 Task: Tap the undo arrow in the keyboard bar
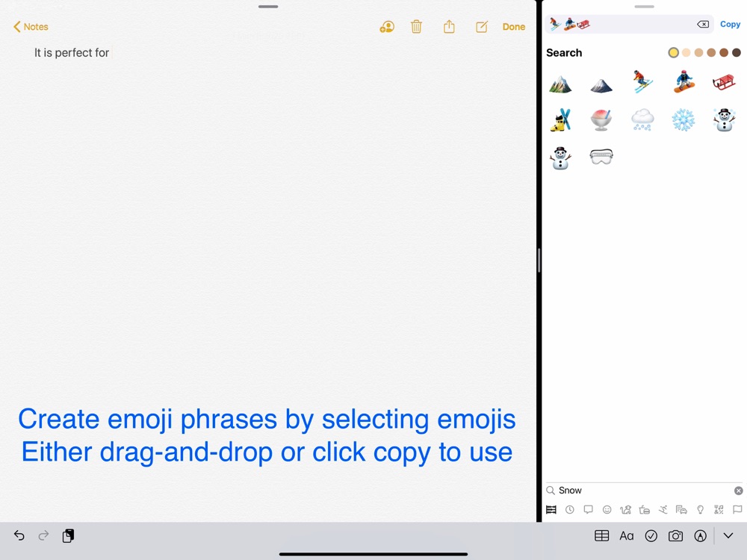(19, 535)
